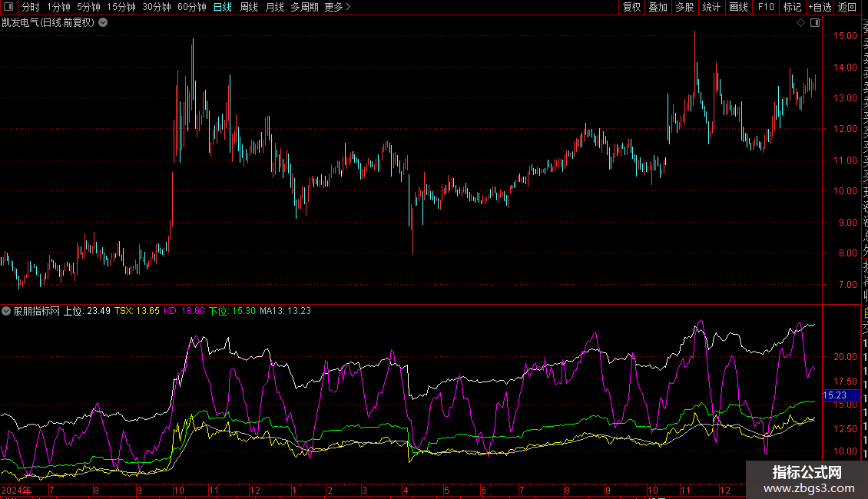The height and width of the screenshot is (499, 868).
Task: Click the 9.00 price axis label
Action: 847,223
